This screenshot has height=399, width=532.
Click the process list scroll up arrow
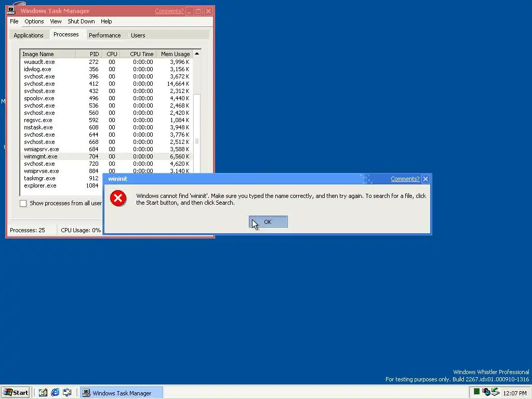197,54
